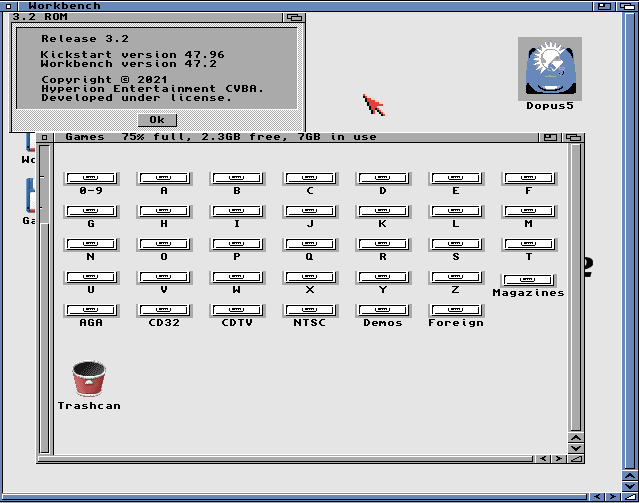Click the Games window right scroll arrow
Image resolution: width=639 pixels, height=503 pixels.
click(x=559, y=459)
